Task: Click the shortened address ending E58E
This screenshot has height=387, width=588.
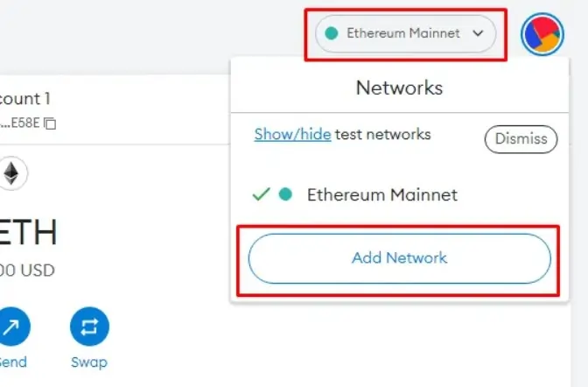Action: [x=19, y=123]
